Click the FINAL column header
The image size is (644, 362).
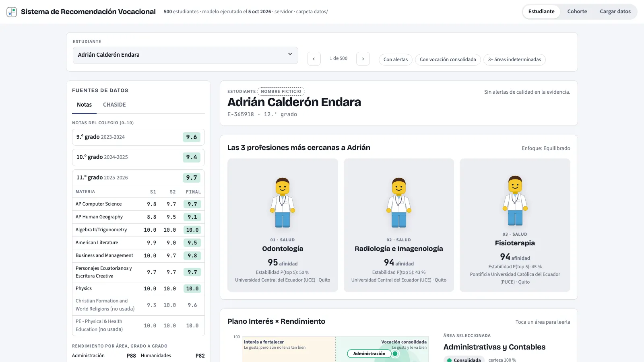[193, 192]
